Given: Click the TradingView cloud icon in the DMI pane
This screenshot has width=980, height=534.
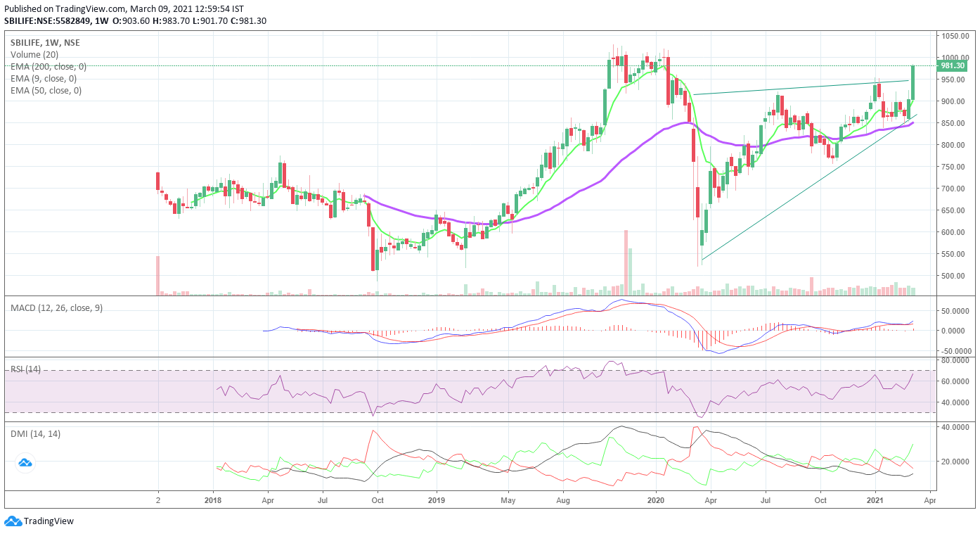Looking at the screenshot, I should (25, 463).
